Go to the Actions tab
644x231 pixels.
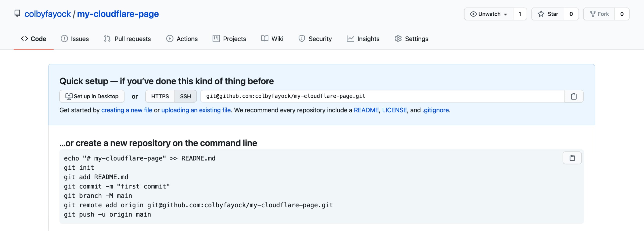click(x=182, y=39)
